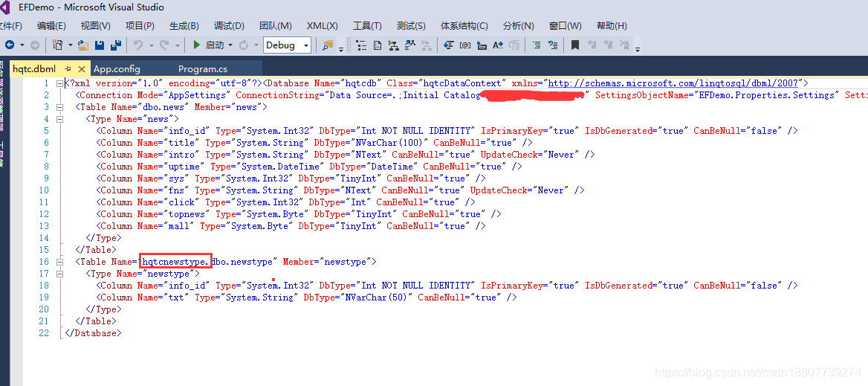868x386 pixels.
Task: Open the 工具(T) menu
Action: coord(368,26)
